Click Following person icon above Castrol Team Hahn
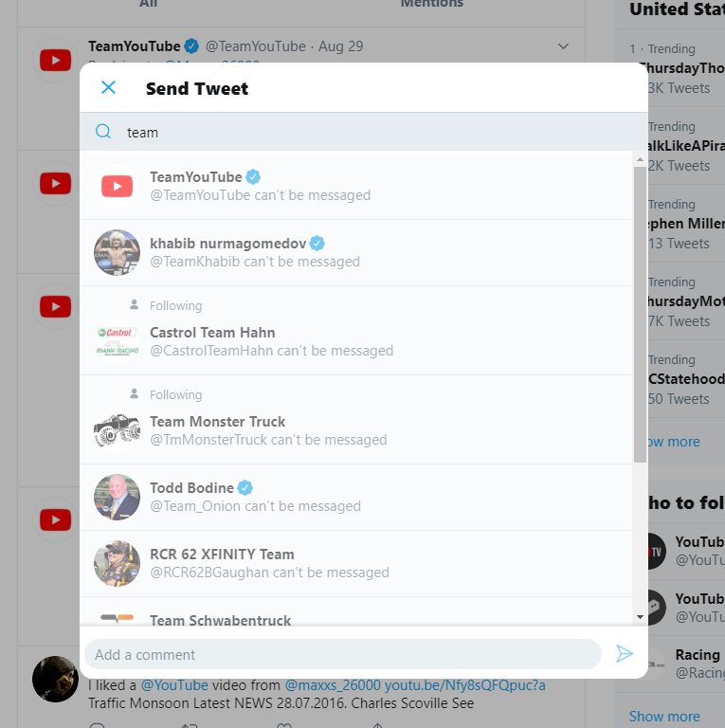This screenshot has height=728, width=725. (135, 305)
